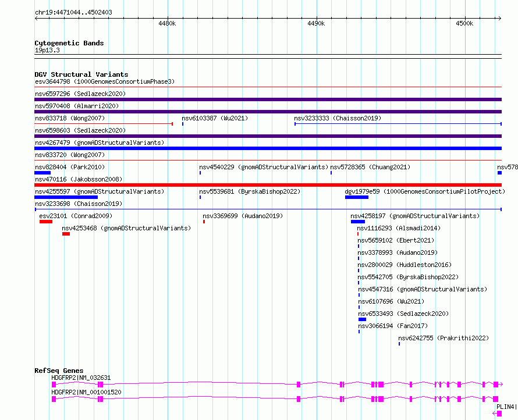Select the 19p13.3 cytogenetic band
The image size is (518, 420).
click(268, 56)
